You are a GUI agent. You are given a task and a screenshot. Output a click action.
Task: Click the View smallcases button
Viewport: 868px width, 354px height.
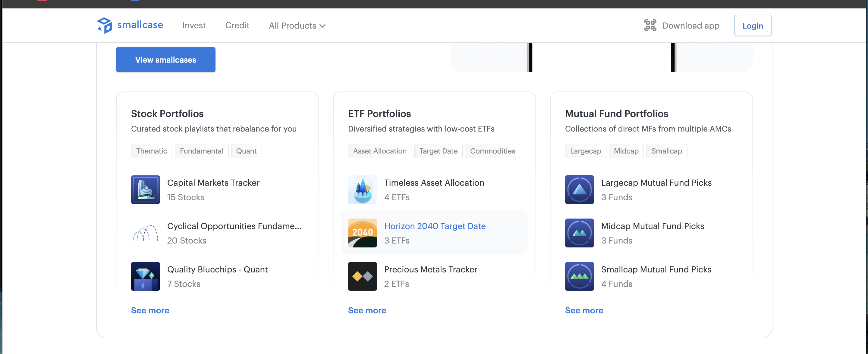click(165, 60)
